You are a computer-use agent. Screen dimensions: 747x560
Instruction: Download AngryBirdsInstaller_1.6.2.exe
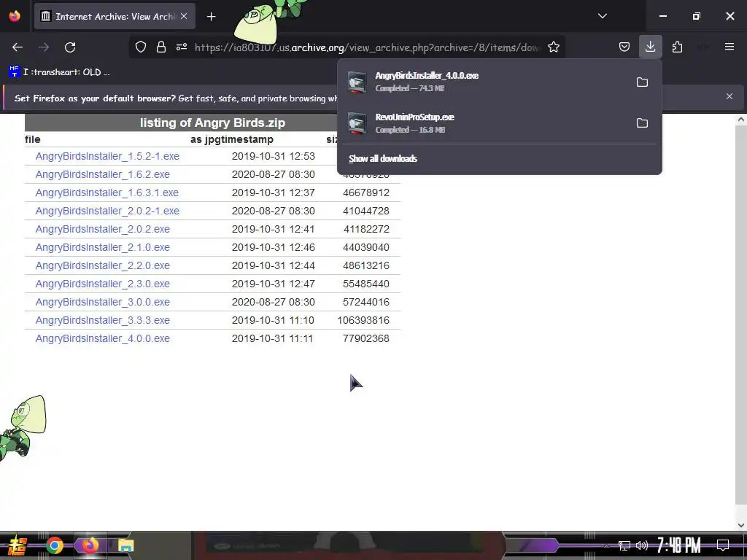[x=102, y=174]
